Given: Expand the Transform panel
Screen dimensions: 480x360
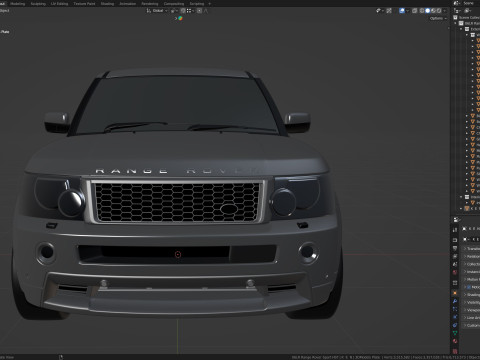Looking at the screenshot, I should (472, 249).
